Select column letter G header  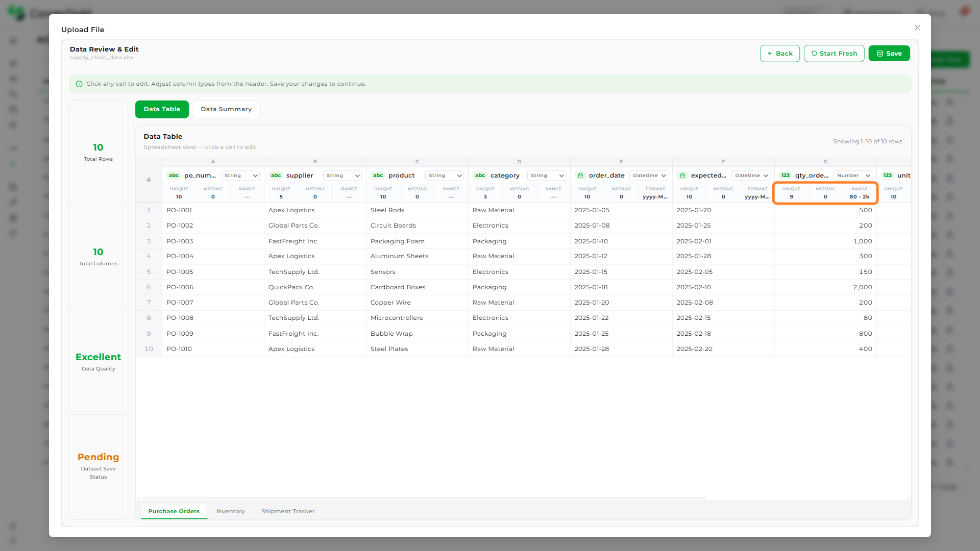[x=825, y=162]
